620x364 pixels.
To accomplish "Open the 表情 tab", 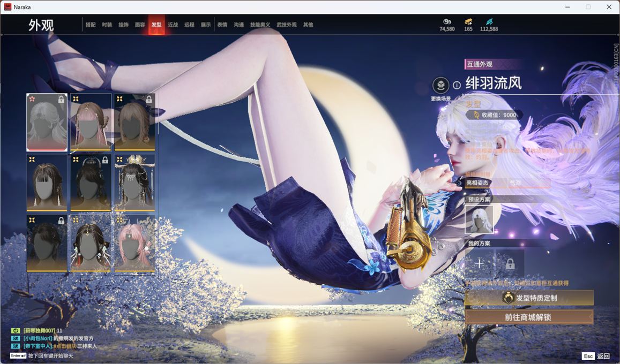I will click(x=222, y=25).
